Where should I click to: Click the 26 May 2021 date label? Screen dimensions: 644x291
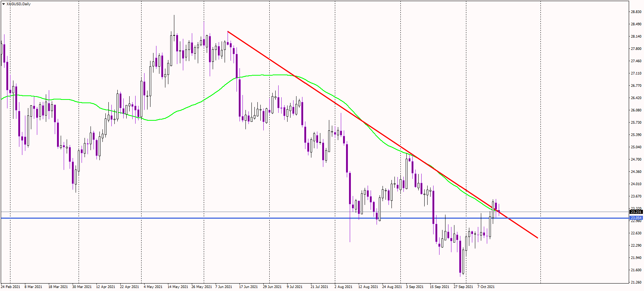(202, 287)
